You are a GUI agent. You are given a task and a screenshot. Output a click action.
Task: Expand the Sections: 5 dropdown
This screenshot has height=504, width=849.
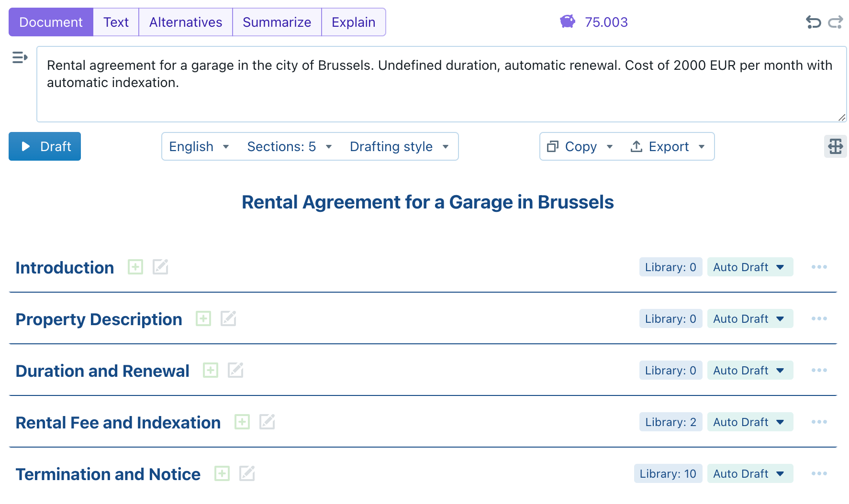289,146
